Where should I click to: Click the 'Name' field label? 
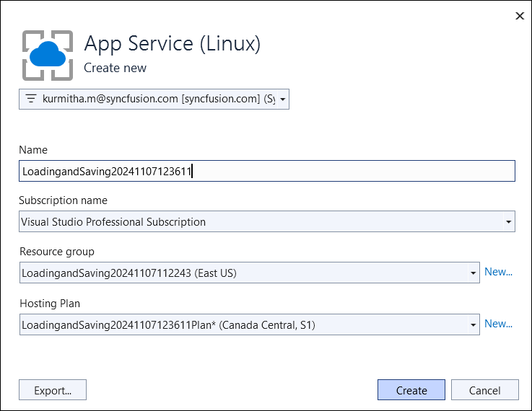point(33,150)
